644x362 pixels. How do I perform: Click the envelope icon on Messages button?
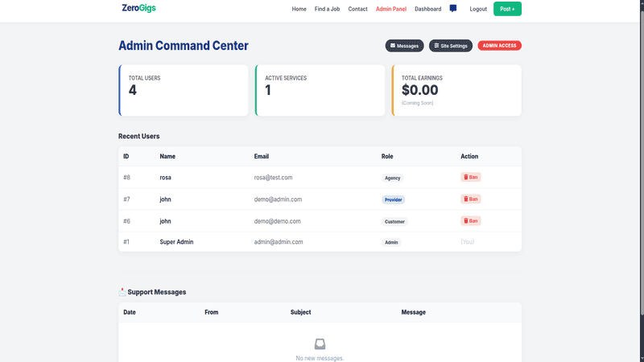click(393, 46)
